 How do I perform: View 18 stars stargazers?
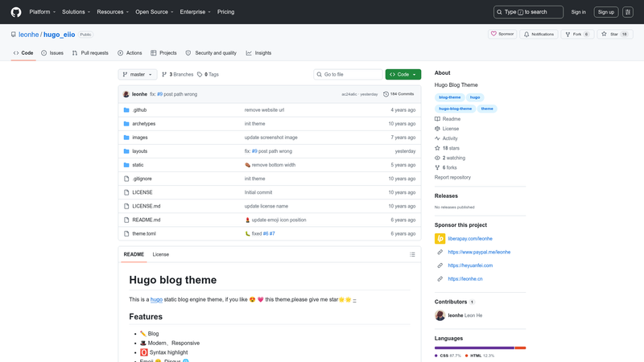point(447,148)
